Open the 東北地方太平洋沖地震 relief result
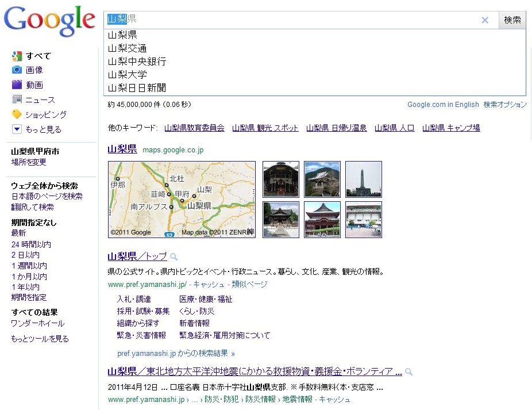This screenshot has width=532, height=410. 255,371
